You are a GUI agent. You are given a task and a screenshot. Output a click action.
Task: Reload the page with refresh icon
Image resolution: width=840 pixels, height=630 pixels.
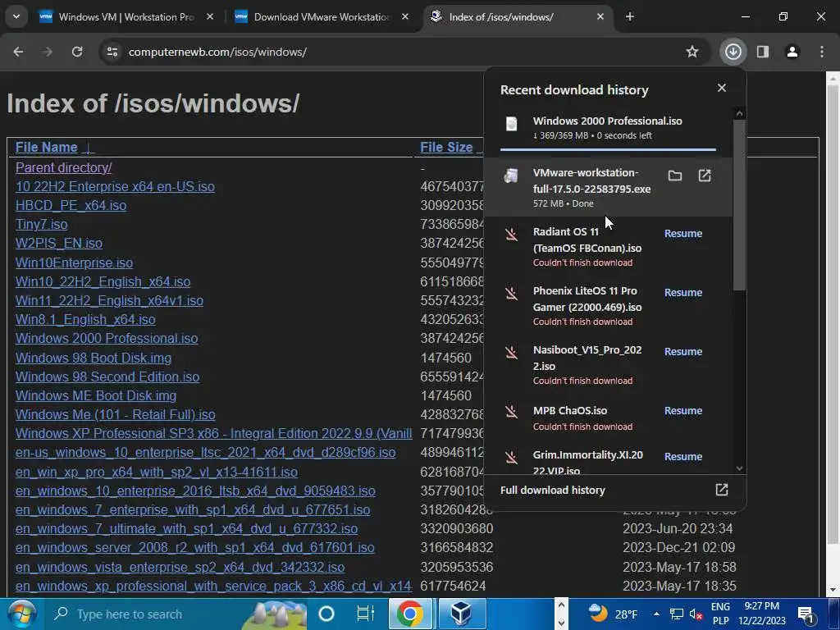click(77, 52)
